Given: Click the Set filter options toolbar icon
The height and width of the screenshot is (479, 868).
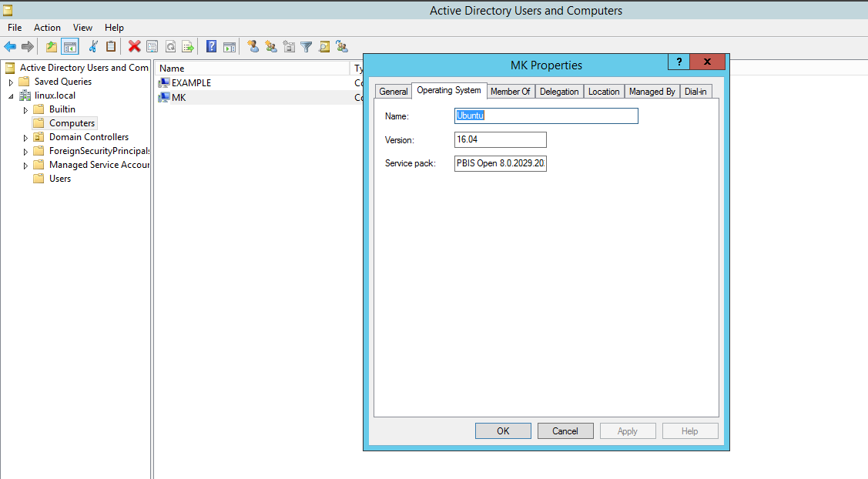Looking at the screenshot, I should pyautogui.click(x=306, y=46).
